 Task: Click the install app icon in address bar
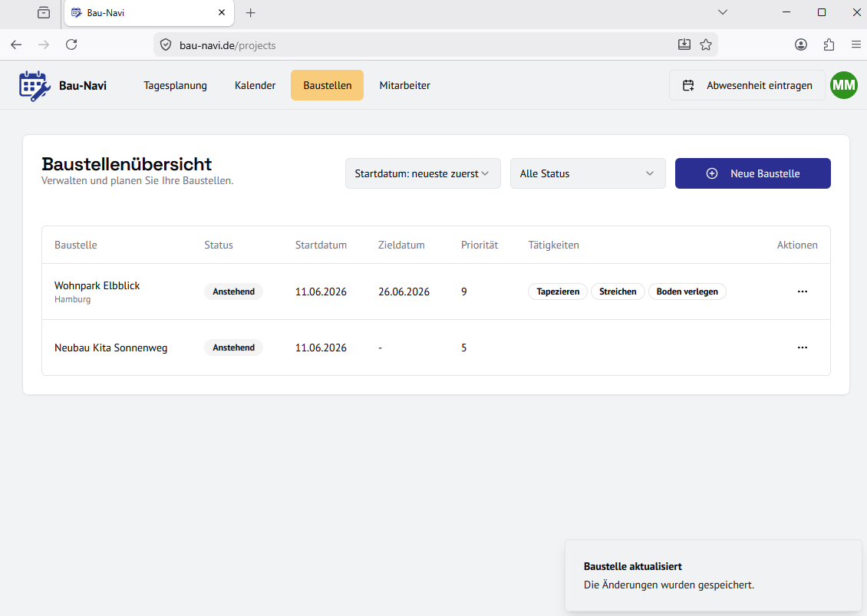click(684, 44)
